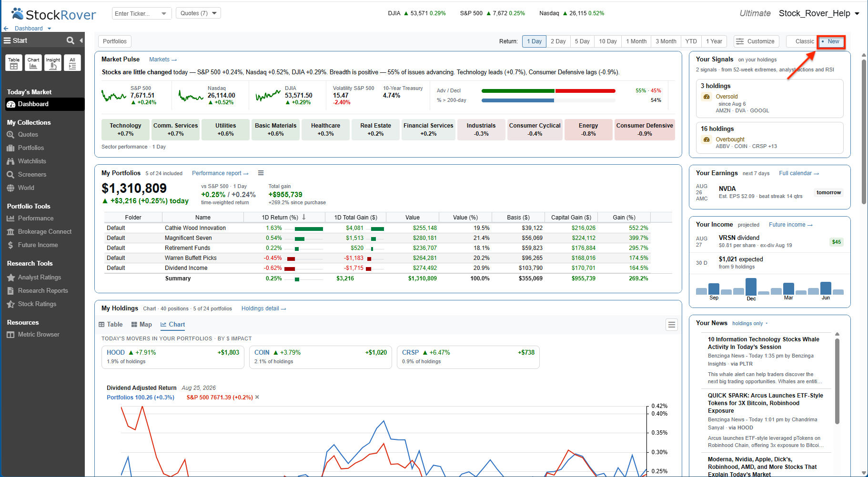Open the All views icon in sidebar
This screenshot has width=868, height=477.
pyautogui.click(x=72, y=63)
